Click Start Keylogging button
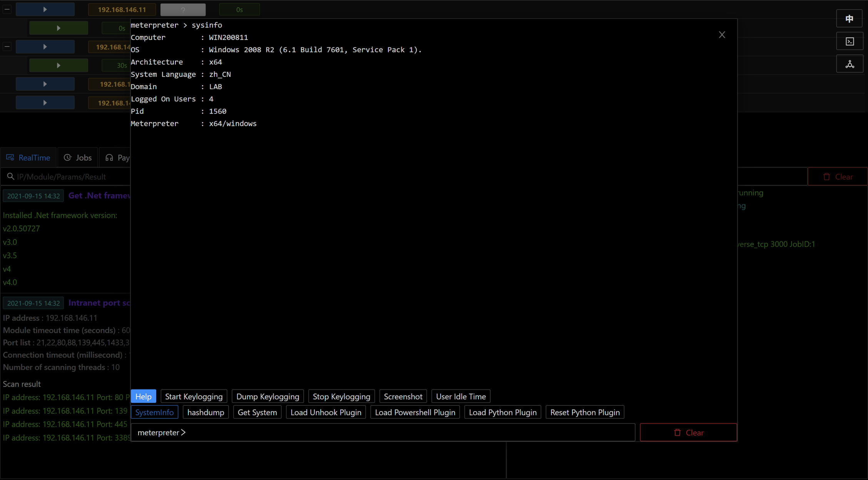Screen dimensions: 868x480 [194, 396]
